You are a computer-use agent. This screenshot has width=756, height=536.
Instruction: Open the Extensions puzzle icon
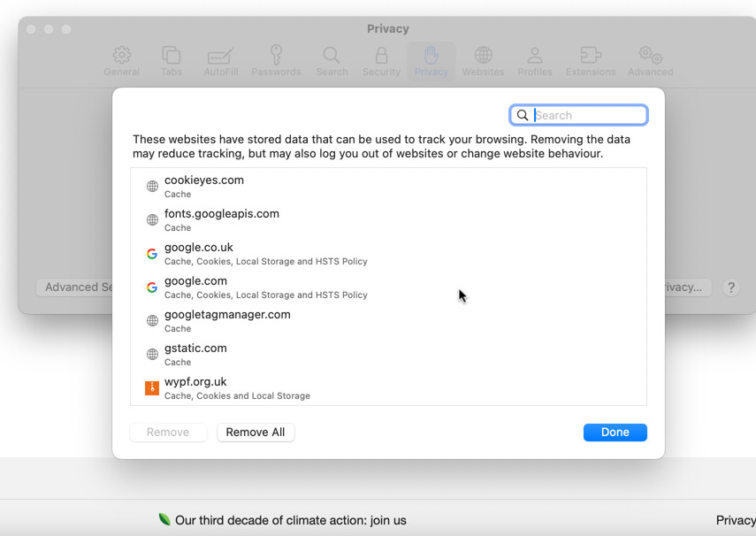tap(590, 56)
